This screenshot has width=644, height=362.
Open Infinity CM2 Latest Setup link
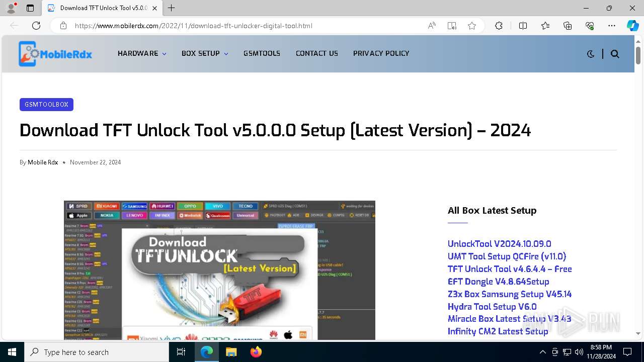[498, 331]
